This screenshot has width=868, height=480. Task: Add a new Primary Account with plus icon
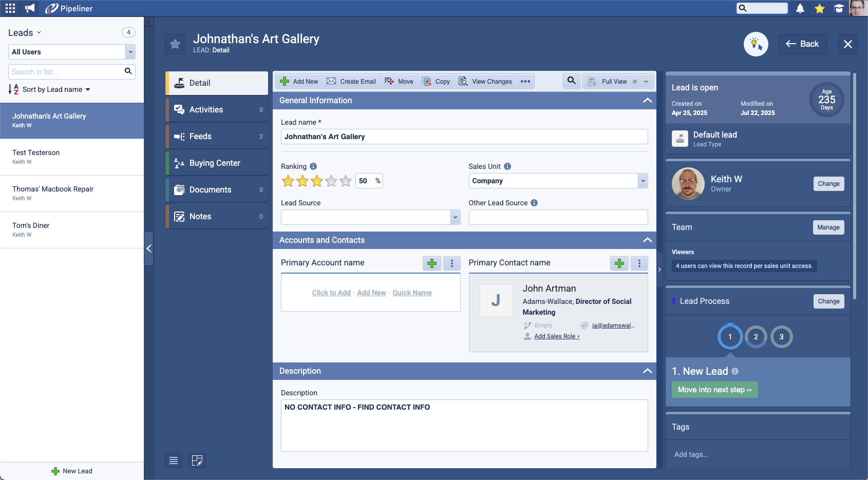pos(432,263)
